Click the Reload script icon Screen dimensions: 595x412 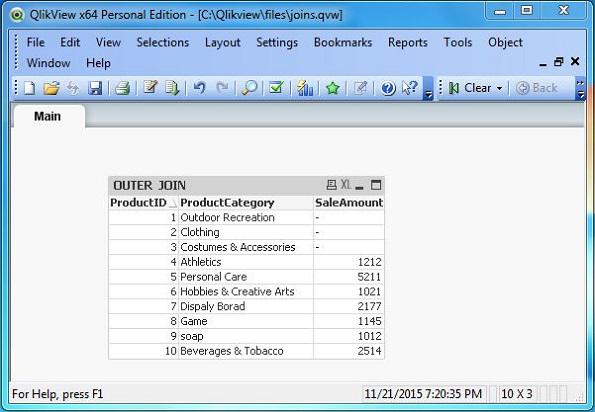tap(172, 88)
